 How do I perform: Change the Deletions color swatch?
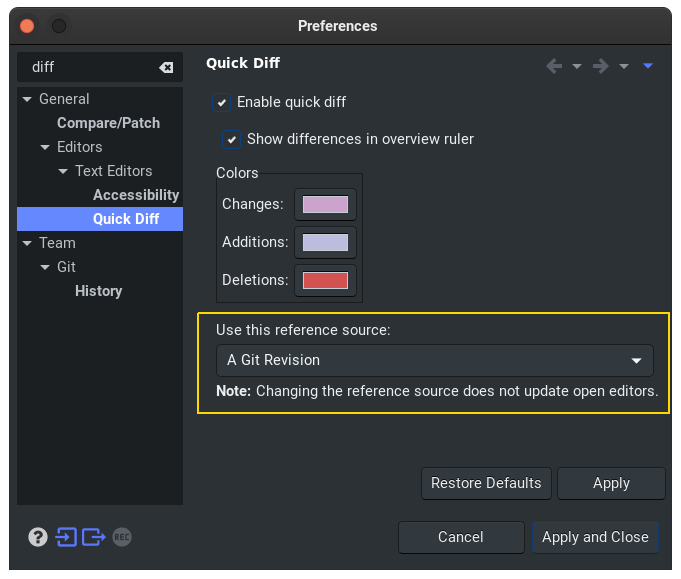click(x=325, y=280)
